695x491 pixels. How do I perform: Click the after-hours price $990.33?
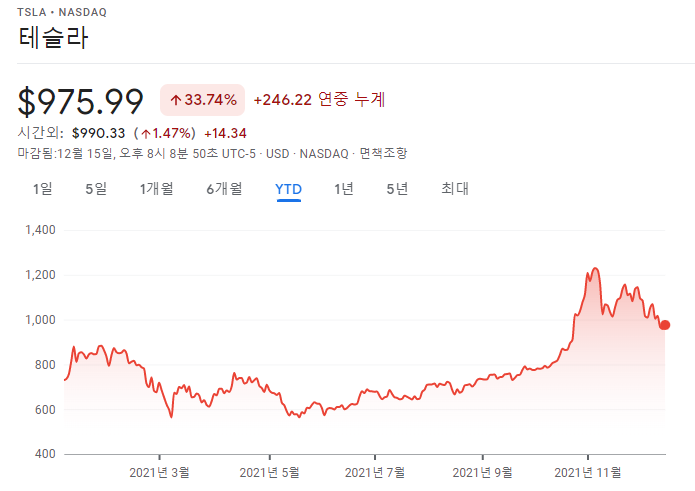[x=98, y=133]
